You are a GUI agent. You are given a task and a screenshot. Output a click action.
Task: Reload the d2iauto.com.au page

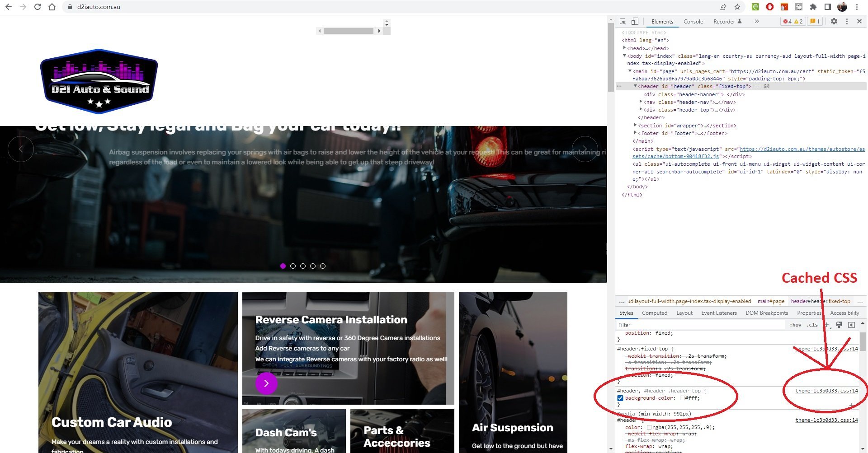pos(38,7)
